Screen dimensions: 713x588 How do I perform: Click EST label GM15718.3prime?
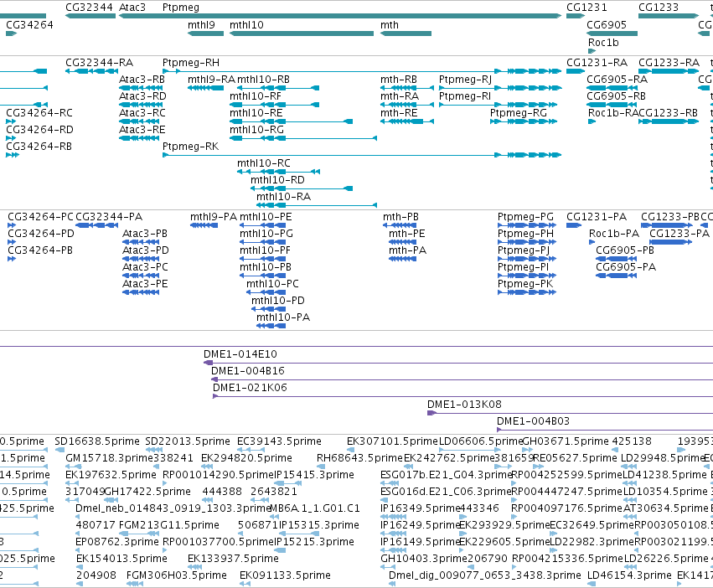(109, 458)
